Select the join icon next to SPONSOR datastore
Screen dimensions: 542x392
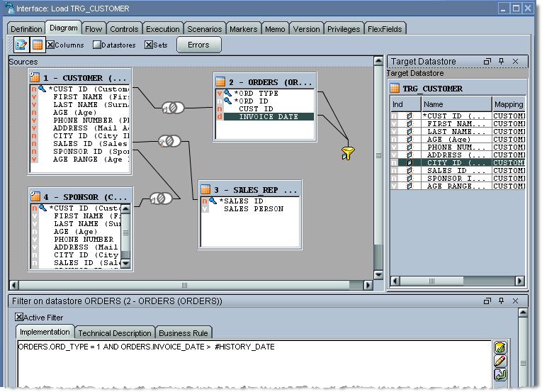point(161,198)
